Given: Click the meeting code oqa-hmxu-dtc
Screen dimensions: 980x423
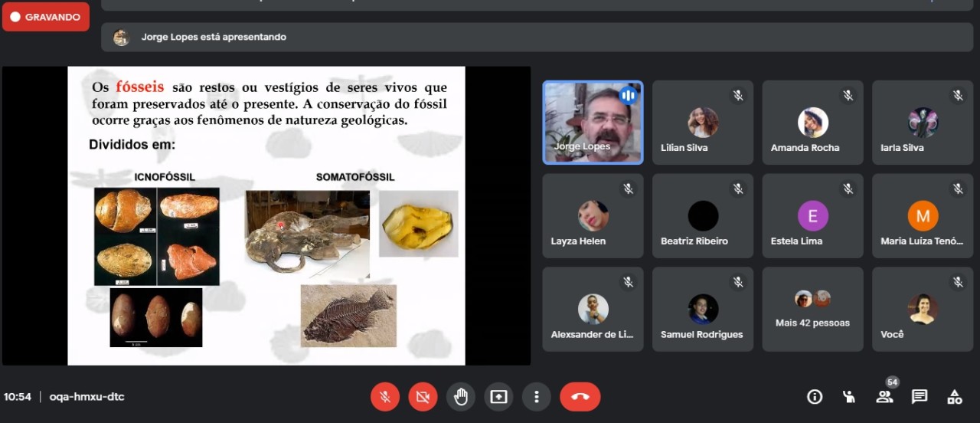Looking at the screenshot, I should coord(87,397).
